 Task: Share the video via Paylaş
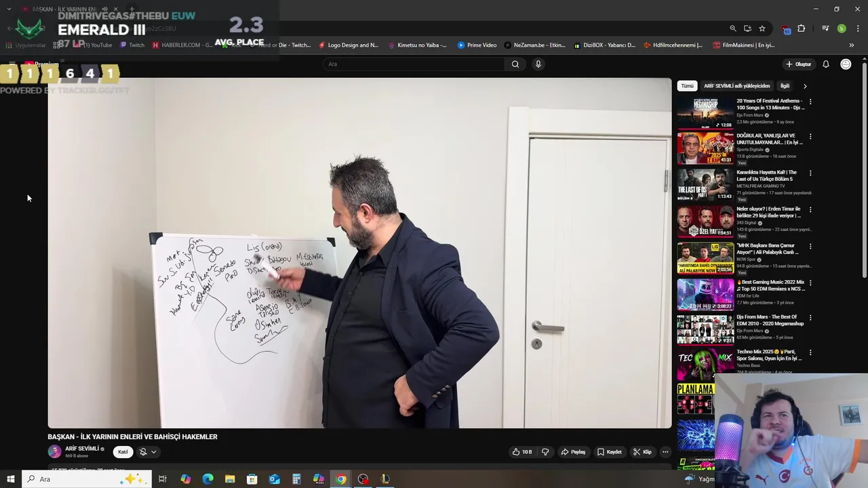pos(573,452)
